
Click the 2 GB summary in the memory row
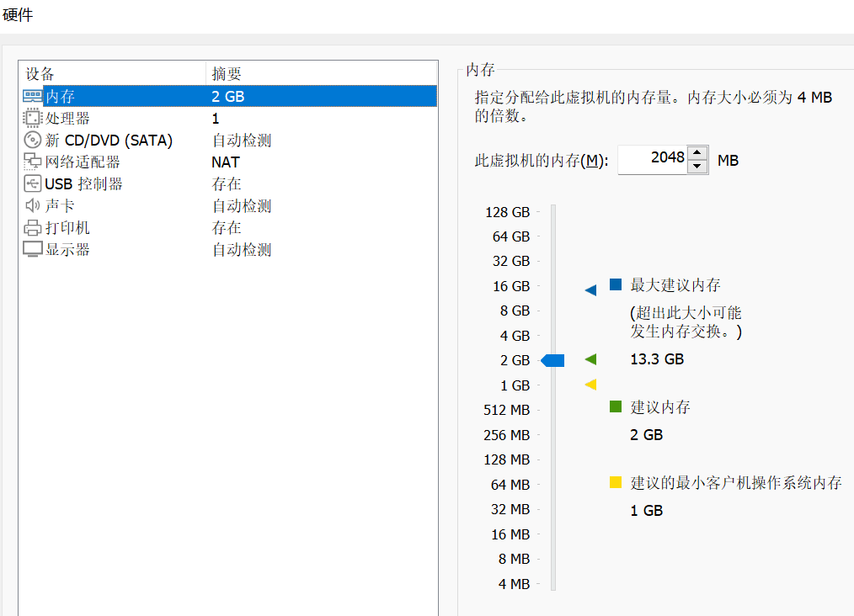coord(227,96)
